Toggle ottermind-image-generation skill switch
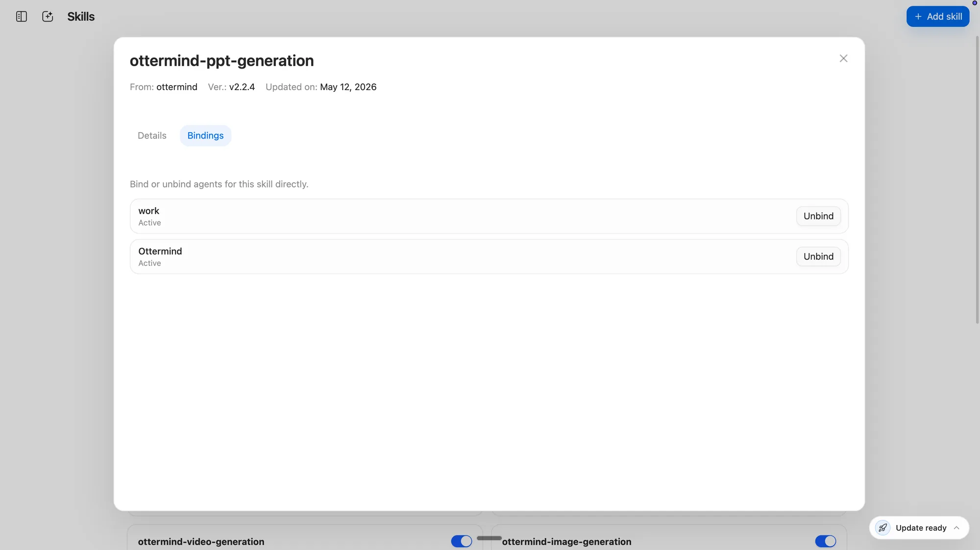The width and height of the screenshot is (980, 550). point(826,541)
